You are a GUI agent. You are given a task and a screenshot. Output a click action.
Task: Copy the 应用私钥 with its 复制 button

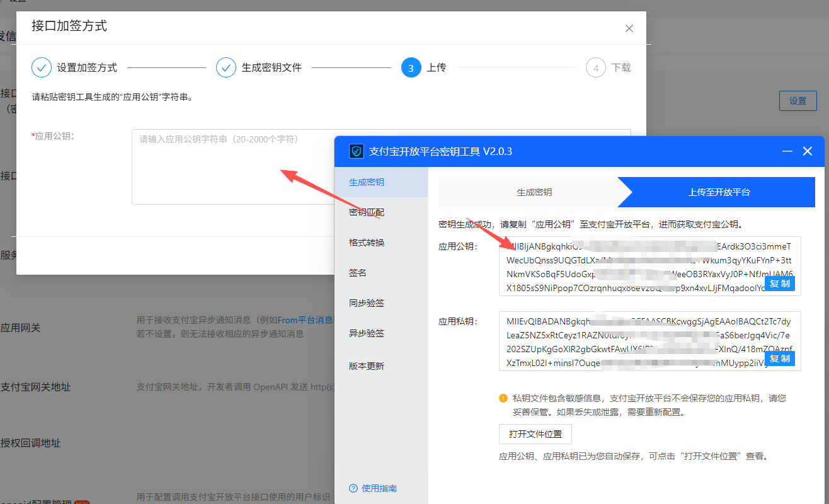[x=779, y=358]
